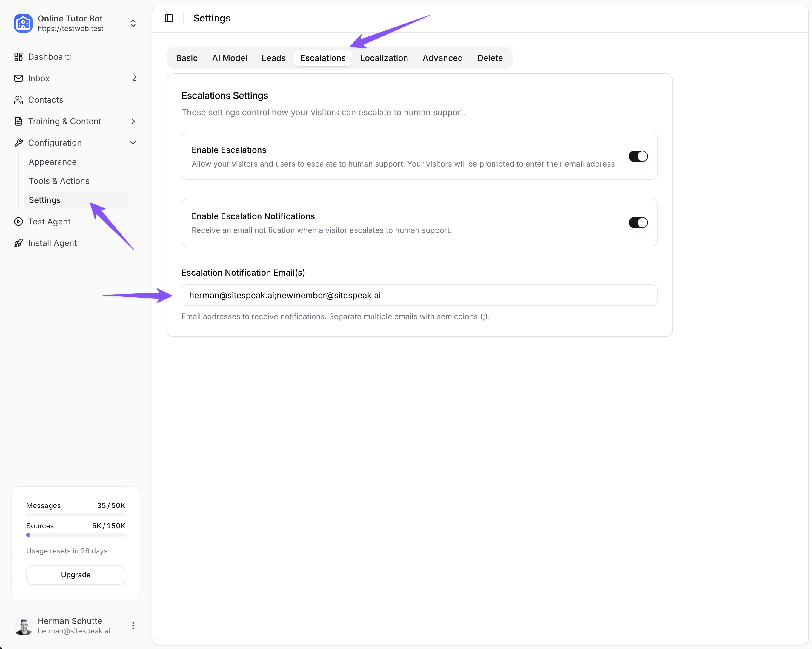Disable the Enable Escalations toggle

(x=638, y=156)
